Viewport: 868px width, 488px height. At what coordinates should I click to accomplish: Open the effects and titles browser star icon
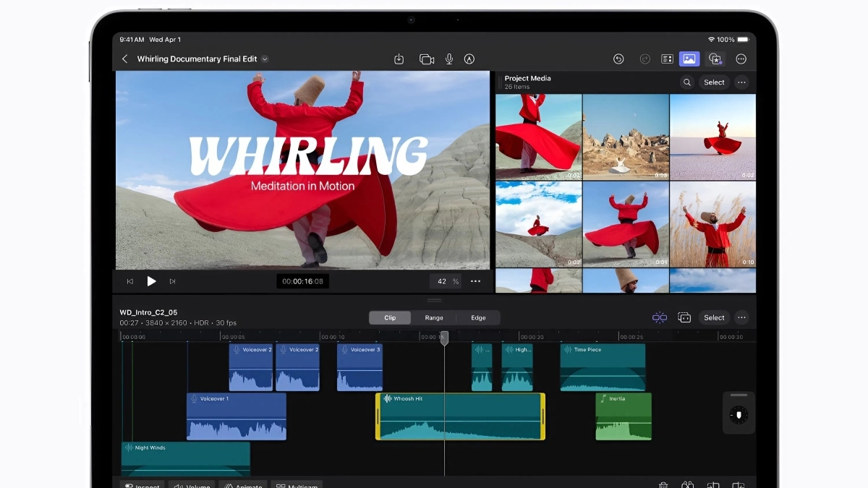(715, 59)
